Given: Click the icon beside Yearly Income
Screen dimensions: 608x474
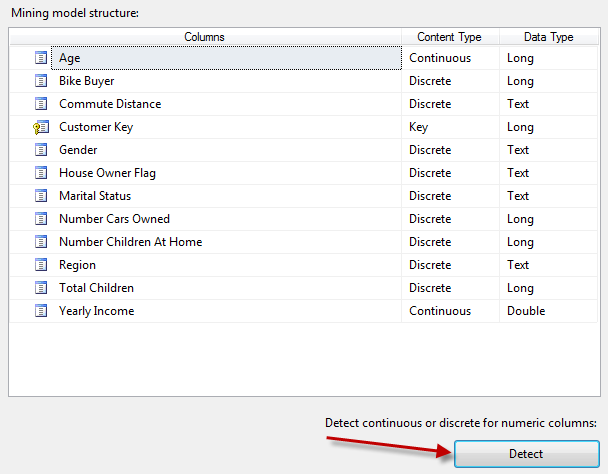Looking at the screenshot, I should 41,311.
